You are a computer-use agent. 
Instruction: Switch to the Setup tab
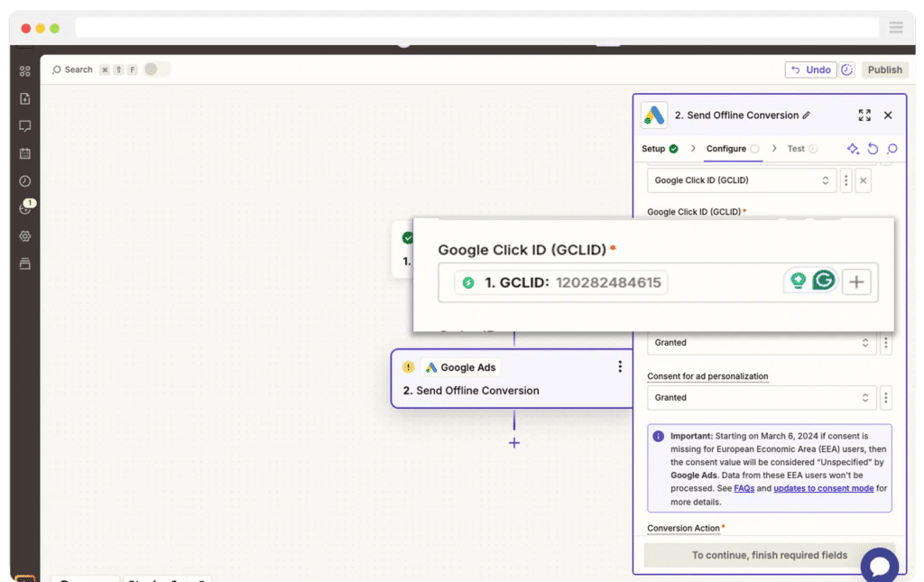(660, 149)
